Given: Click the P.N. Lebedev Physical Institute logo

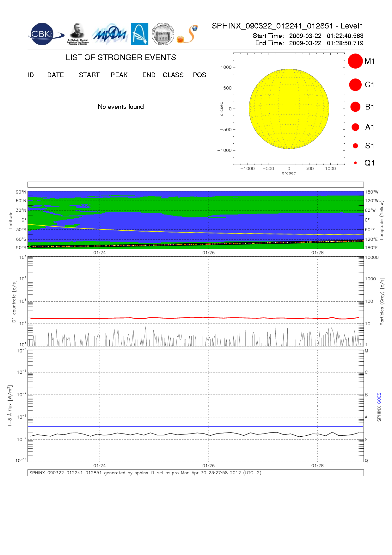Looking at the screenshot, I should pyautogui.click(x=78, y=34).
